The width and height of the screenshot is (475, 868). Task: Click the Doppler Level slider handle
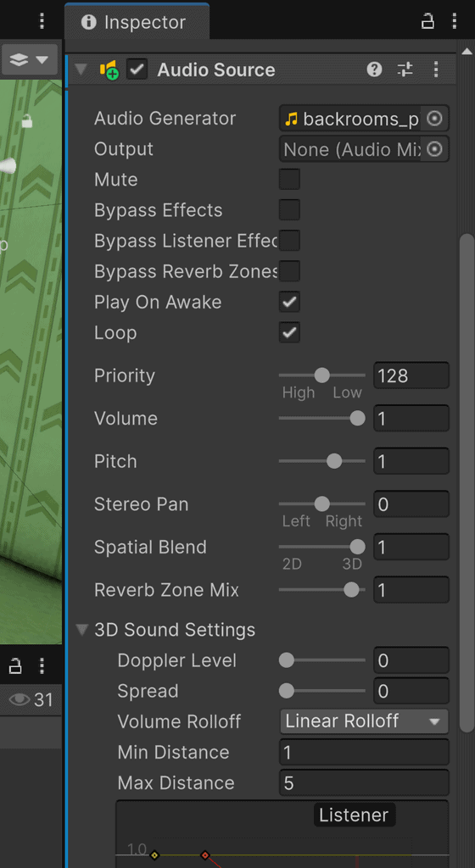click(286, 659)
